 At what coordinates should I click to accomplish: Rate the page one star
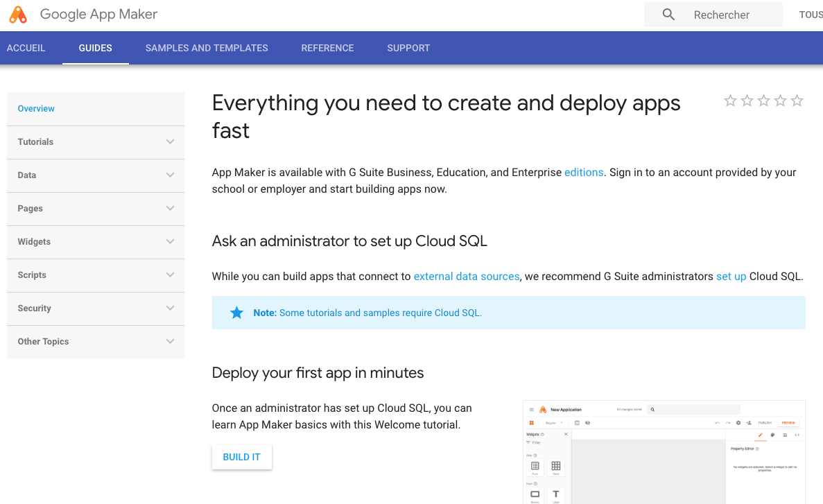click(730, 101)
